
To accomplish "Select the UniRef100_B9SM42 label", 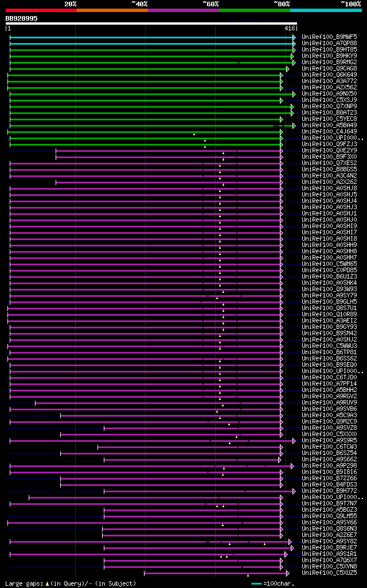I will 330,334.
